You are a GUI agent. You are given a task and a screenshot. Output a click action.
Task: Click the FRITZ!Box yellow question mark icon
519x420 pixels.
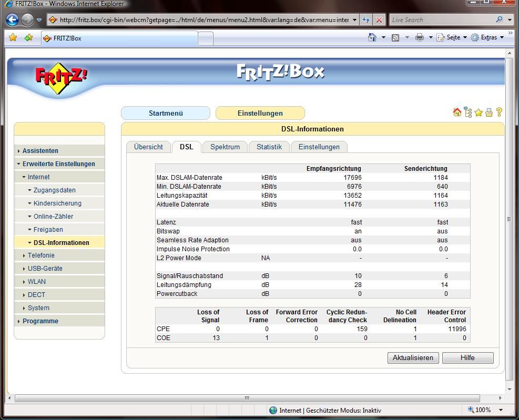pyautogui.click(x=499, y=112)
